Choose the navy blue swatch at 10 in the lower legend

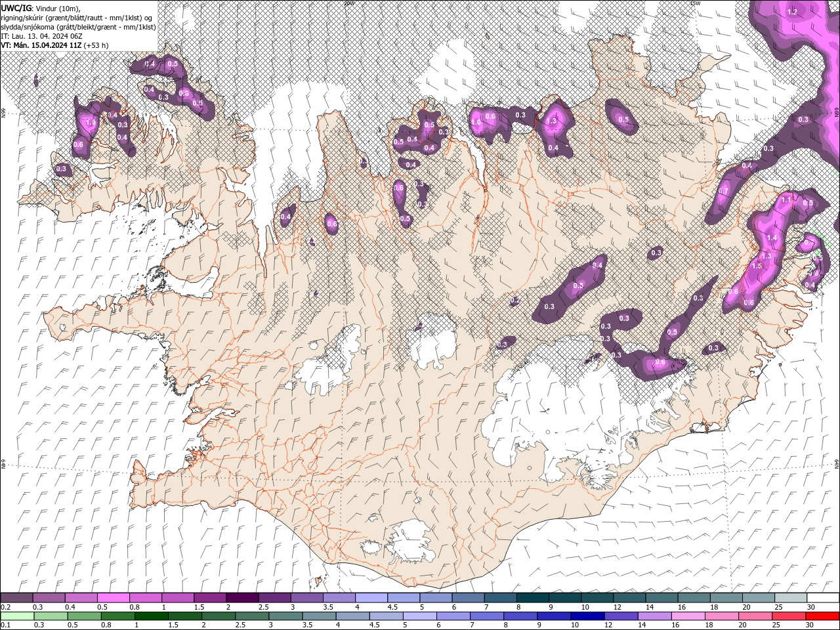click(587, 616)
